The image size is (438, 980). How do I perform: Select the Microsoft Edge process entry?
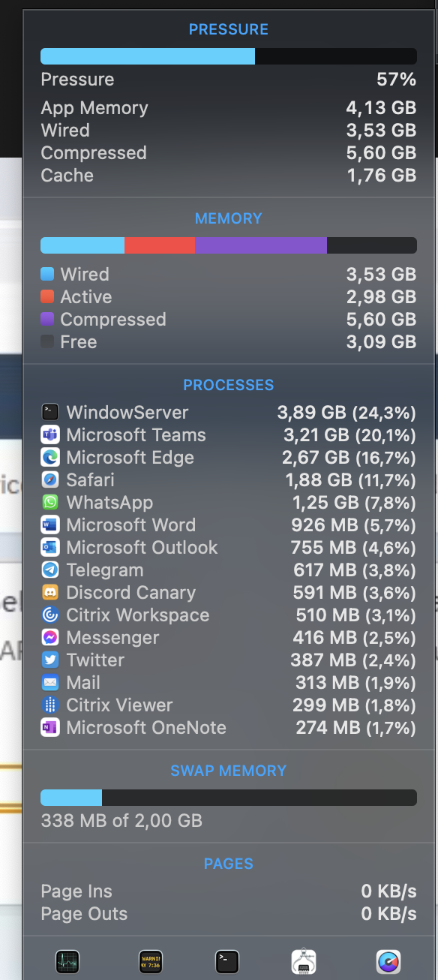pos(228,458)
